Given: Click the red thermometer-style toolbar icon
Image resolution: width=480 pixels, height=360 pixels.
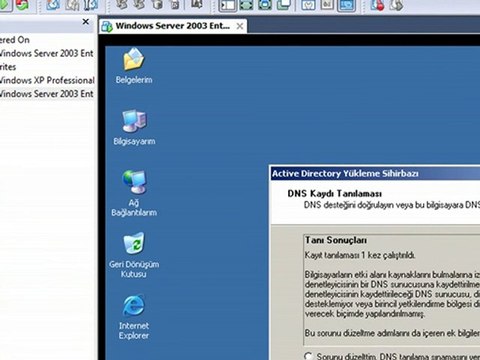Looking at the screenshot, I should (378, 5).
